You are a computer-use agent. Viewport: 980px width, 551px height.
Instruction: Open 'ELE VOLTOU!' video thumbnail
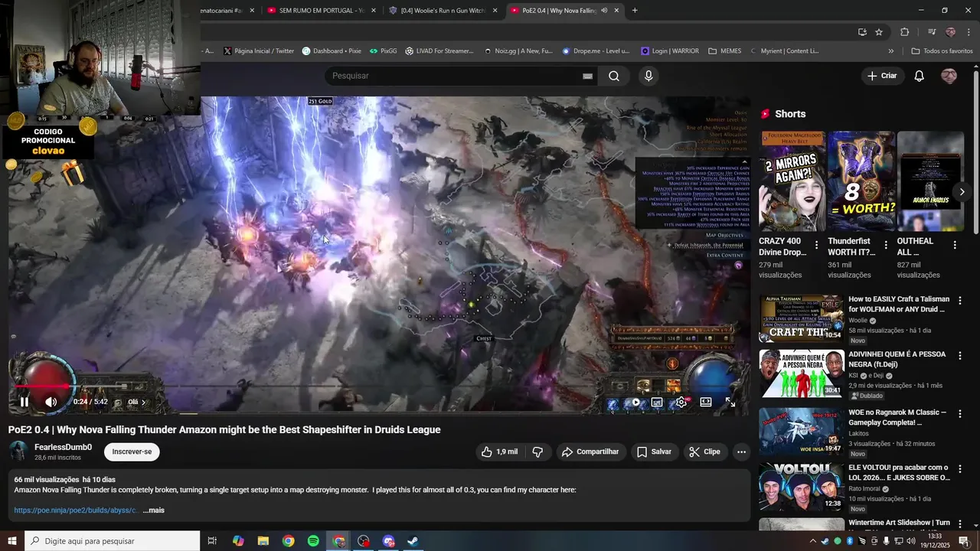[x=802, y=487]
